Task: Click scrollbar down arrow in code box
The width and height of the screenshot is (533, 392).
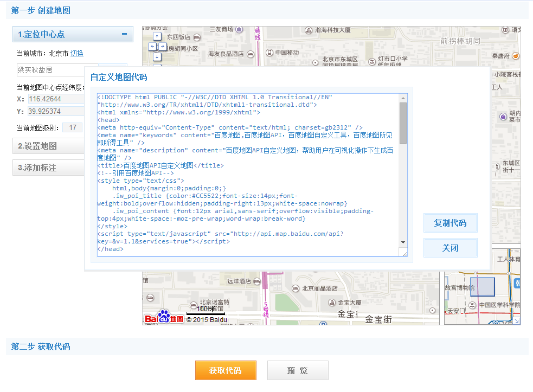Action: [x=403, y=242]
